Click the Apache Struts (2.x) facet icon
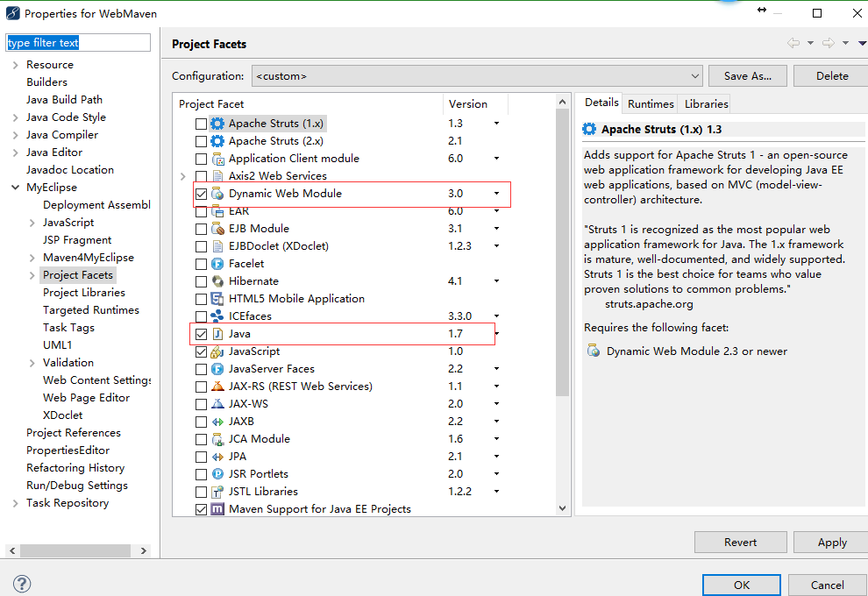 (x=217, y=141)
